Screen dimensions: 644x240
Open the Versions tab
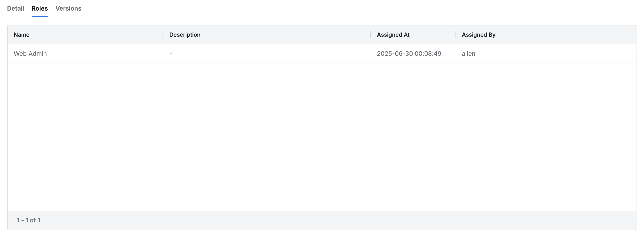click(68, 8)
